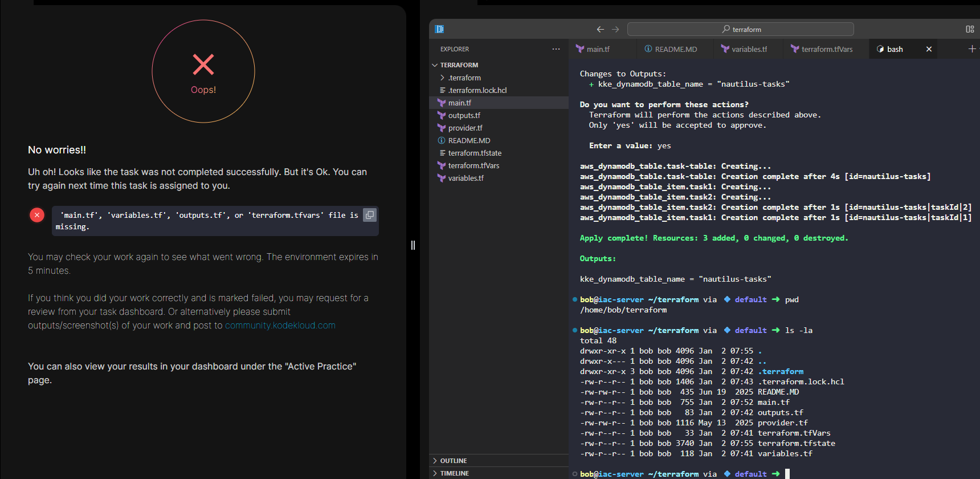Viewport: 980px width, 479px height.
Task: Open Explorer more actions ellipsis
Action: point(556,49)
